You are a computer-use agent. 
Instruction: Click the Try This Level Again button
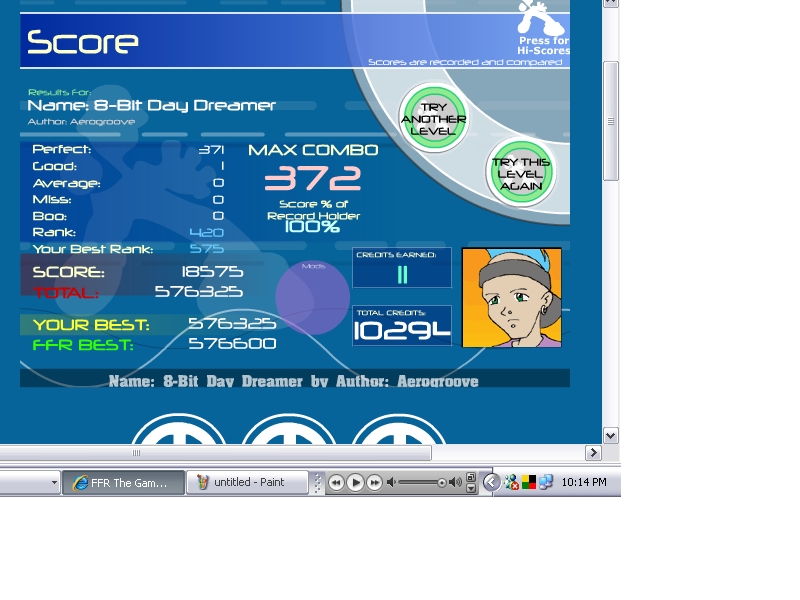pos(520,173)
